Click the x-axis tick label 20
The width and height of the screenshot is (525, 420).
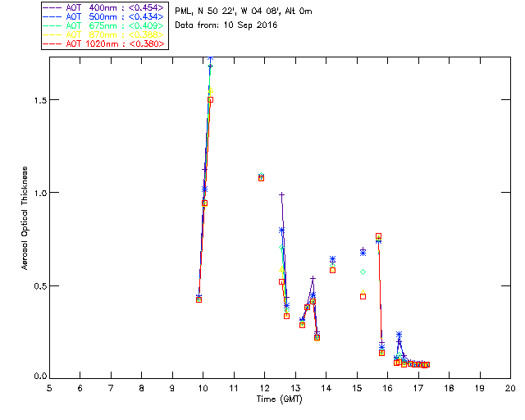tap(510, 388)
